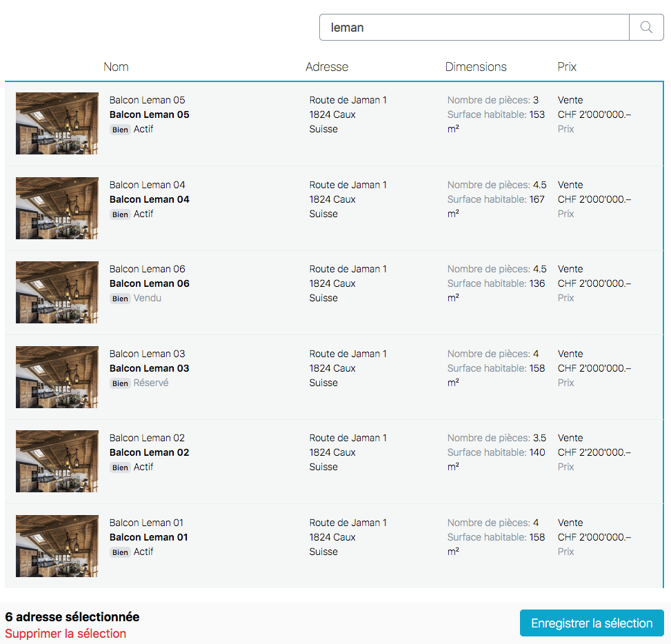The height and width of the screenshot is (644, 671).
Task: Select the bold Balcon Leman 02 title
Action: tap(149, 452)
